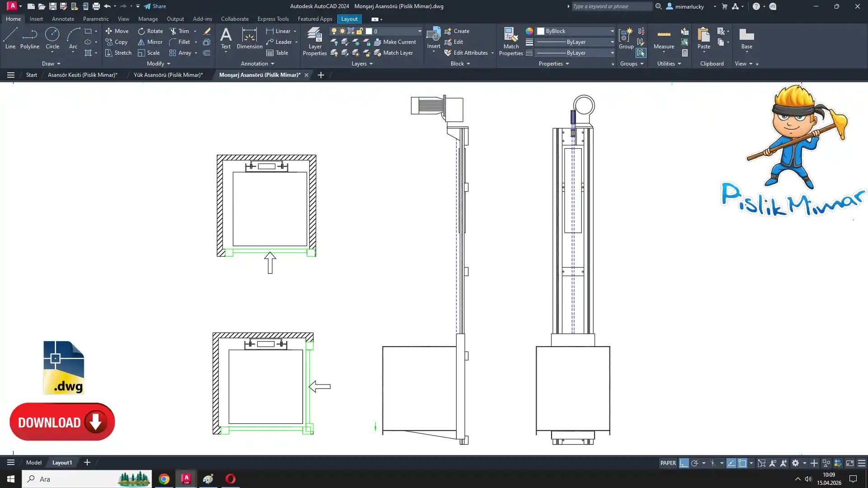Click the Insert block icon
868x488 pixels.
(433, 38)
